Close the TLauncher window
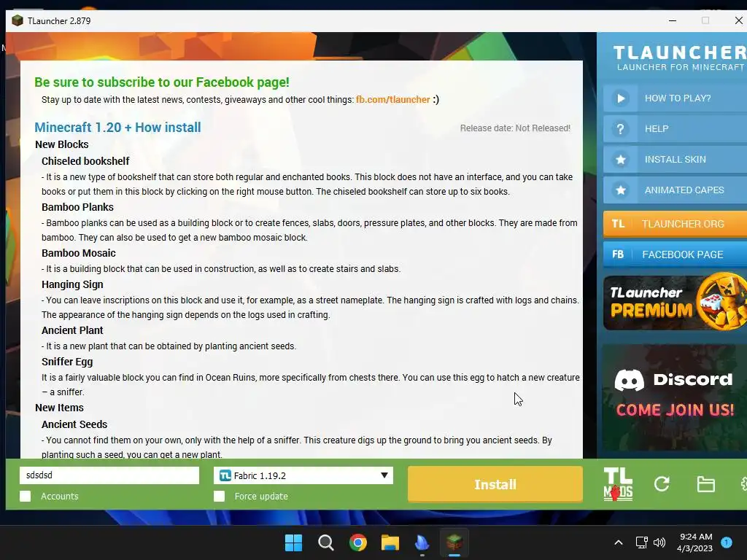Viewport: 747px width, 560px height. 738,20
